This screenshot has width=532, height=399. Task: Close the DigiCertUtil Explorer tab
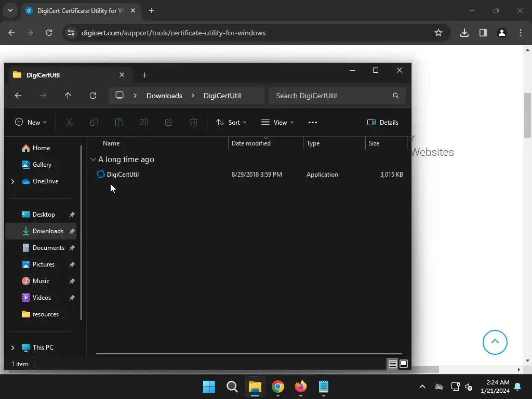coord(122,75)
